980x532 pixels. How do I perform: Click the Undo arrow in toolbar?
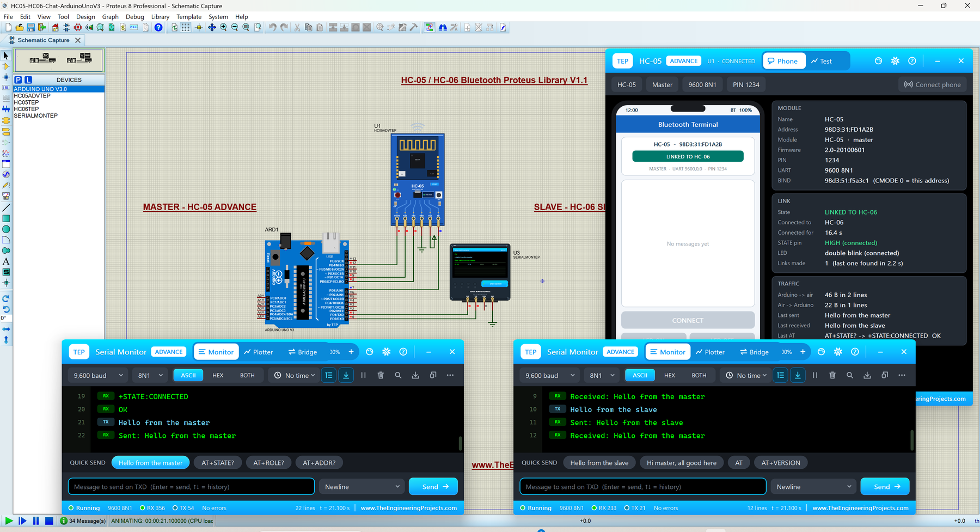tap(272, 27)
